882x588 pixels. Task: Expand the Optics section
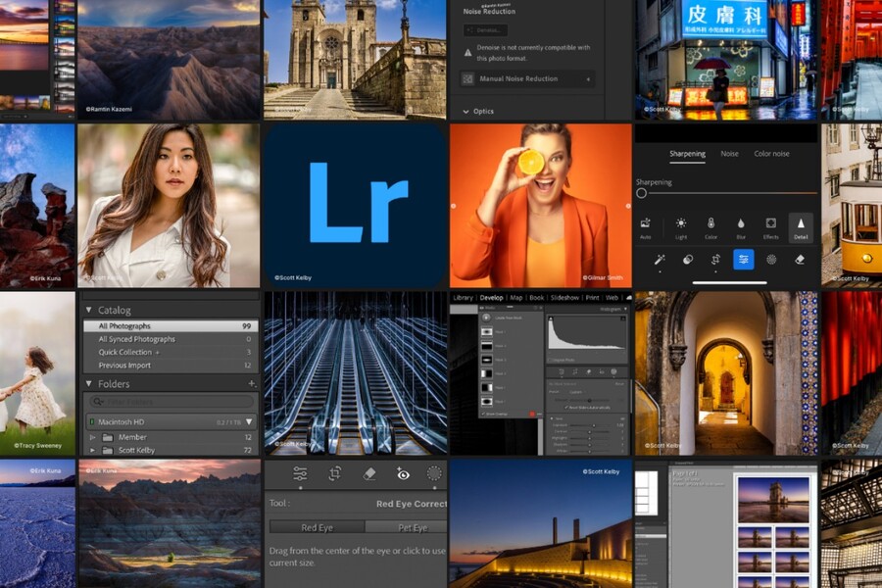point(466,112)
